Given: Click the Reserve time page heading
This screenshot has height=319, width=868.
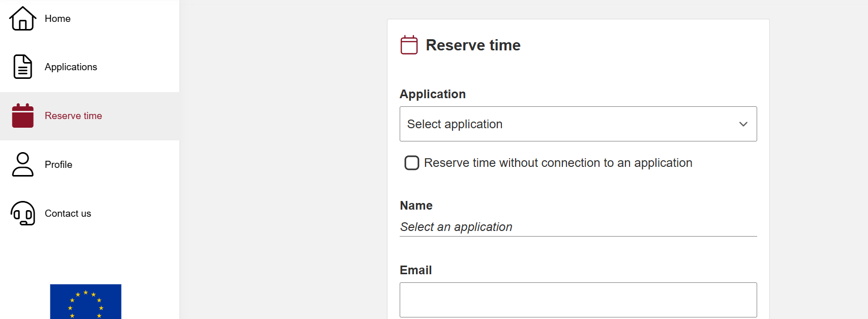Looking at the screenshot, I should pos(473,45).
